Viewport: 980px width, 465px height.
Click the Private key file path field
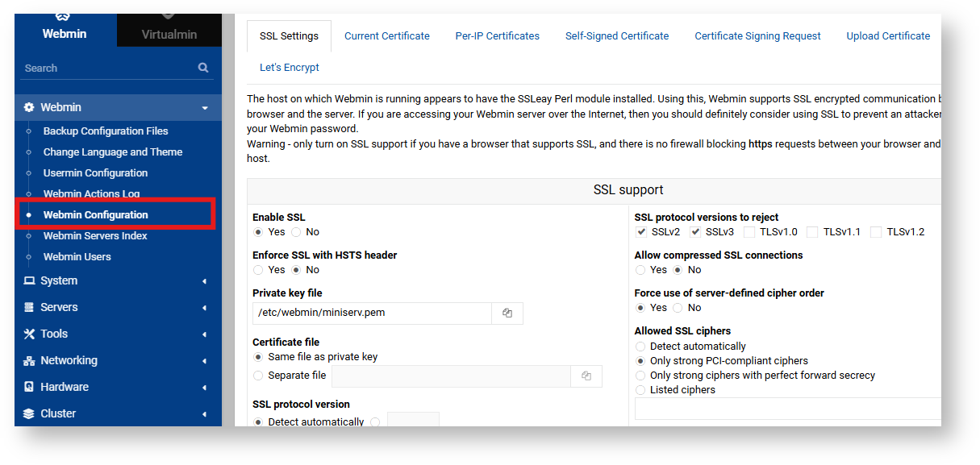[x=371, y=313]
